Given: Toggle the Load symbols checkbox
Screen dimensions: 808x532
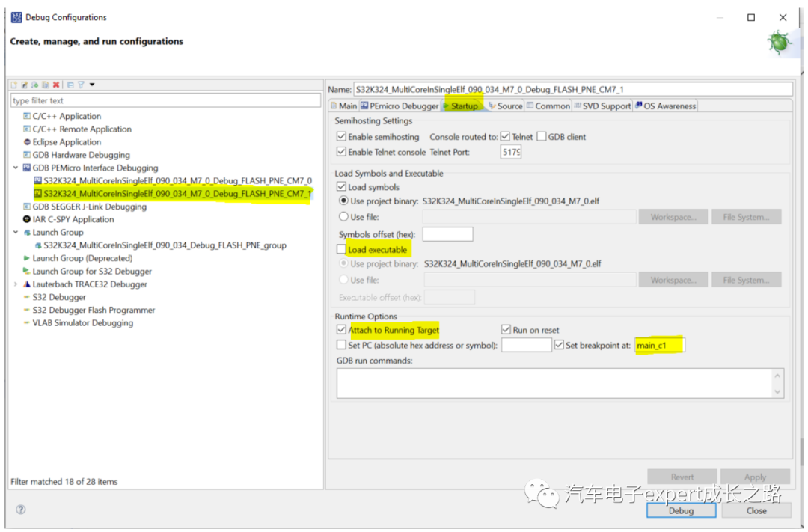Looking at the screenshot, I should [341, 186].
